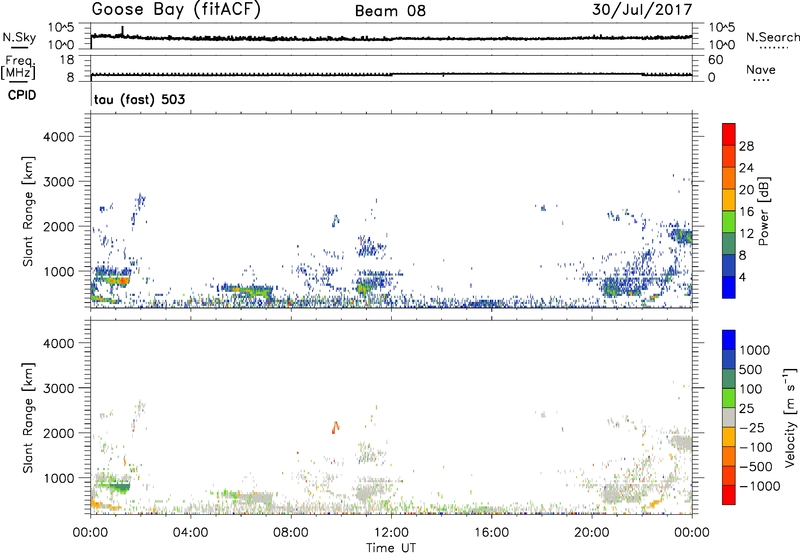800x554 pixels.
Task: Pick the bright blue bottom Power swatch
Action: click(x=729, y=287)
